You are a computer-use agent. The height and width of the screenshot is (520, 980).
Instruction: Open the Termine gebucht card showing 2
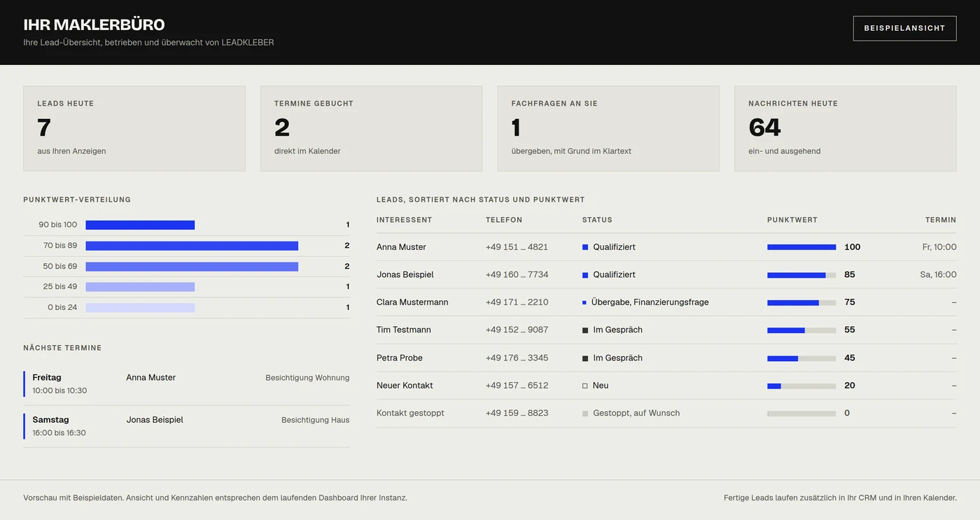(x=371, y=129)
